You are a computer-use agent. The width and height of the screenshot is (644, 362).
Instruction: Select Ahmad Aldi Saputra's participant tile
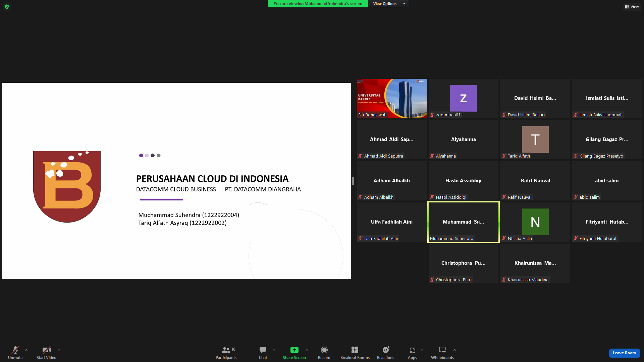click(x=392, y=139)
